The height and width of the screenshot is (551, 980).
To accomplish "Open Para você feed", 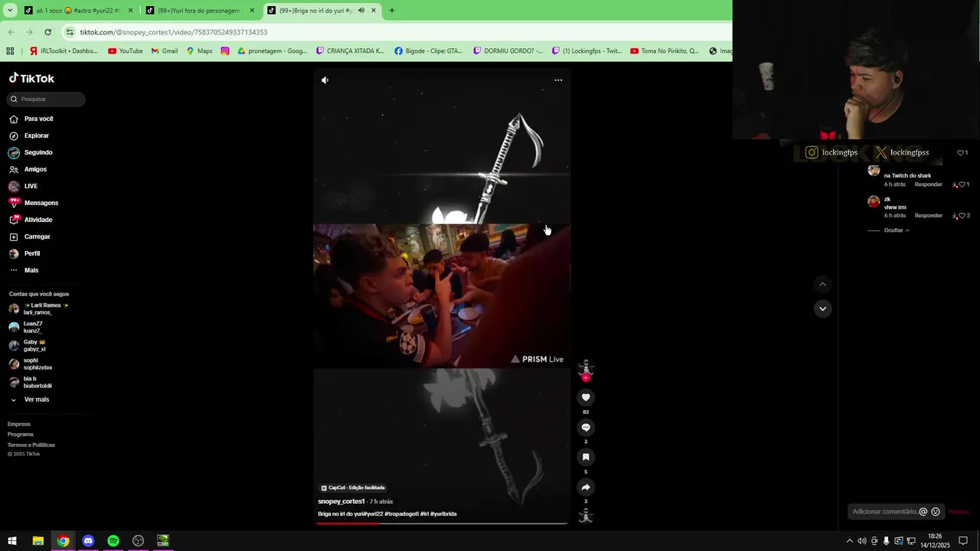I will point(31,119).
